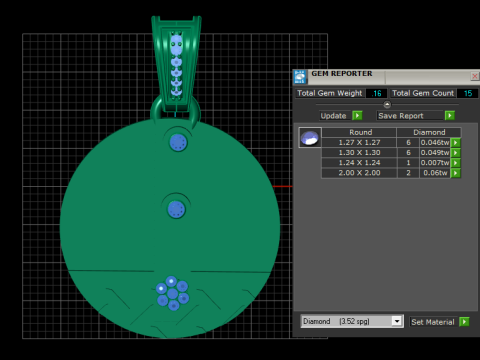Click the 0.06tw weight cell
This screenshot has height=360, width=480.
435,173
